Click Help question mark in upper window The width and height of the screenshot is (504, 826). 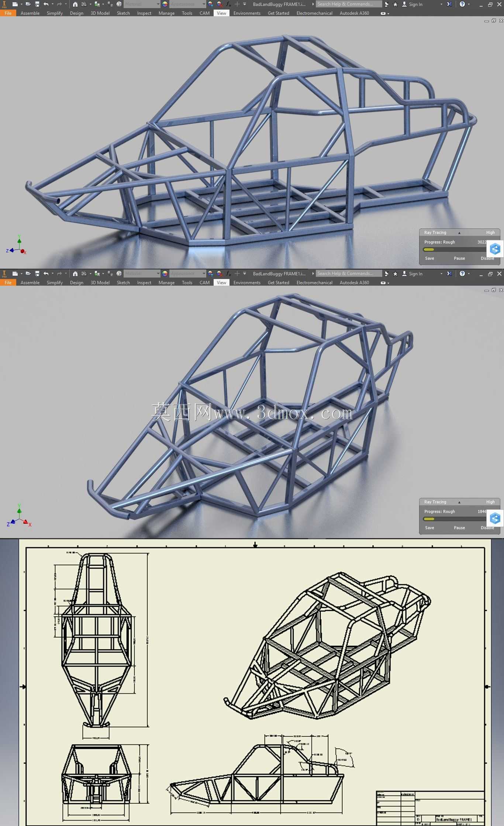(x=462, y=4)
